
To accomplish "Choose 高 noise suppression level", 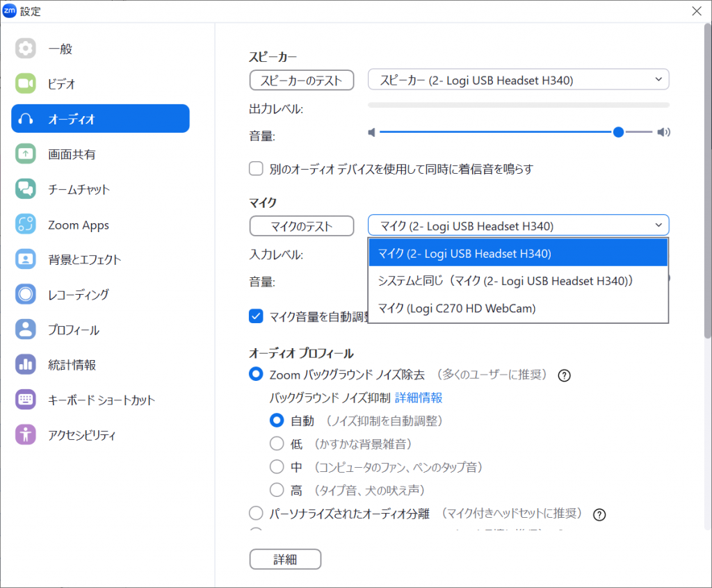I will tap(277, 490).
